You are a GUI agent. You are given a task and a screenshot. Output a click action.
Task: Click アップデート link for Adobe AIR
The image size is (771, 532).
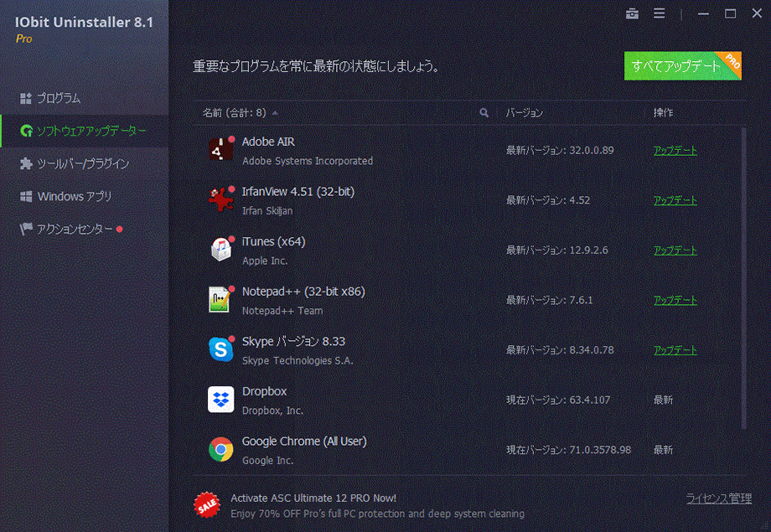click(x=675, y=151)
